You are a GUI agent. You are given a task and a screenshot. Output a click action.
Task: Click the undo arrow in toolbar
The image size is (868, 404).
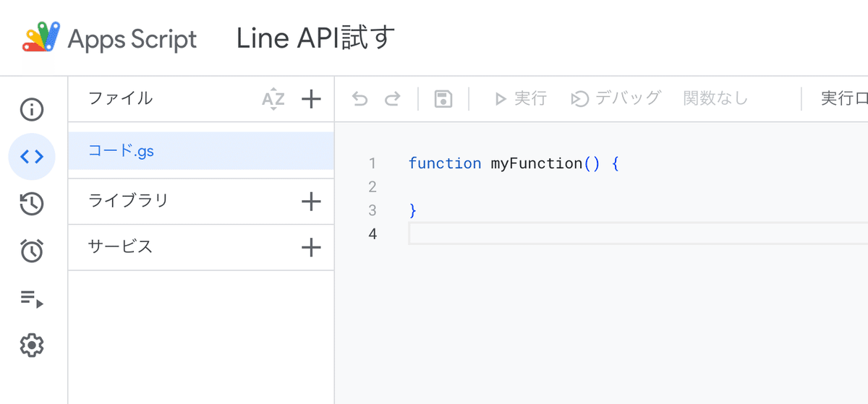pyautogui.click(x=359, y=99)
